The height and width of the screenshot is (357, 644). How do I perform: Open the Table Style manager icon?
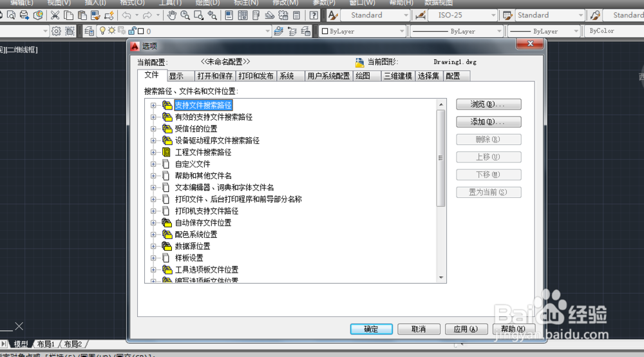(x=507, y=15)
